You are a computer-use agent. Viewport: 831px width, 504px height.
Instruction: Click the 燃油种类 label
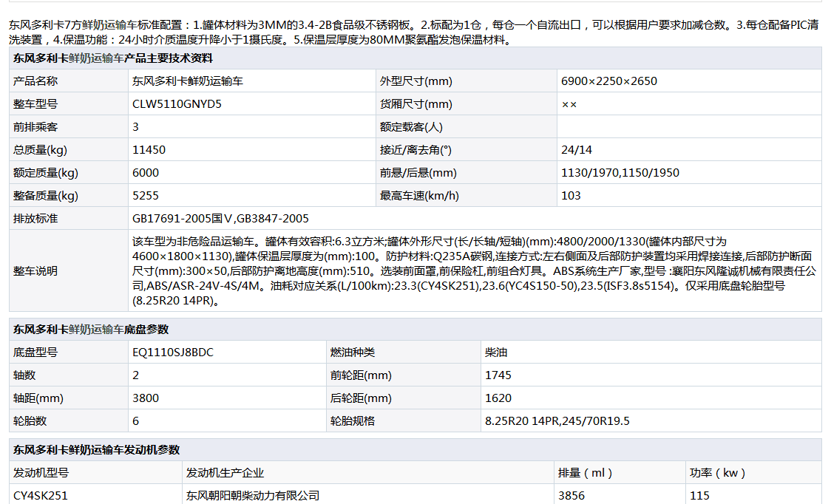click(353, 352)
